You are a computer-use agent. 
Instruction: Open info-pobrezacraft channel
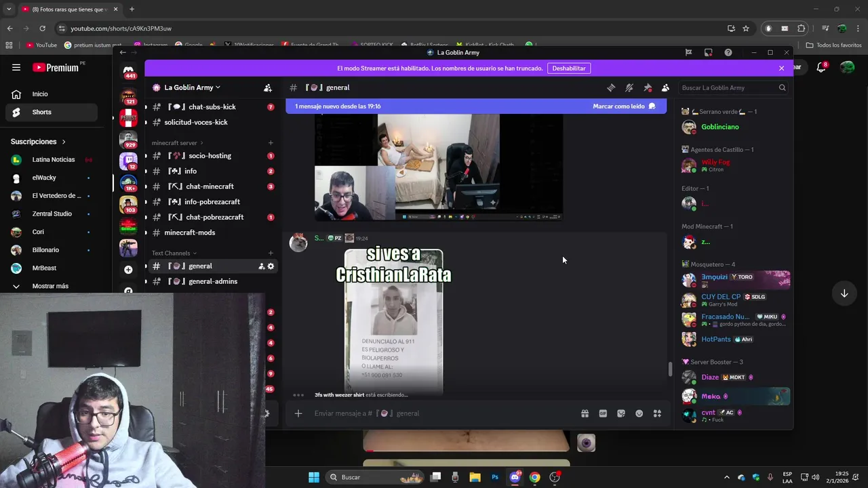point(212,202)
